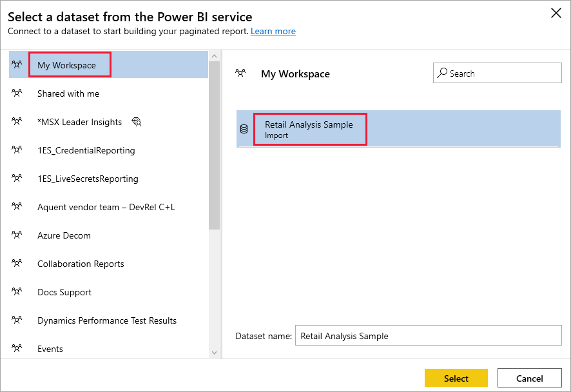Click the dataset database icon for Retail Analysis Sample
Viewport: 571px width, 392px height.
[x=244, y=128]
